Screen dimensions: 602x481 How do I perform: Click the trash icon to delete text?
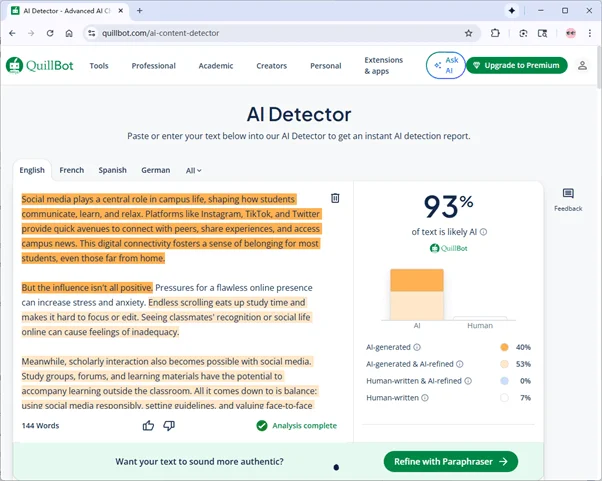335,198
